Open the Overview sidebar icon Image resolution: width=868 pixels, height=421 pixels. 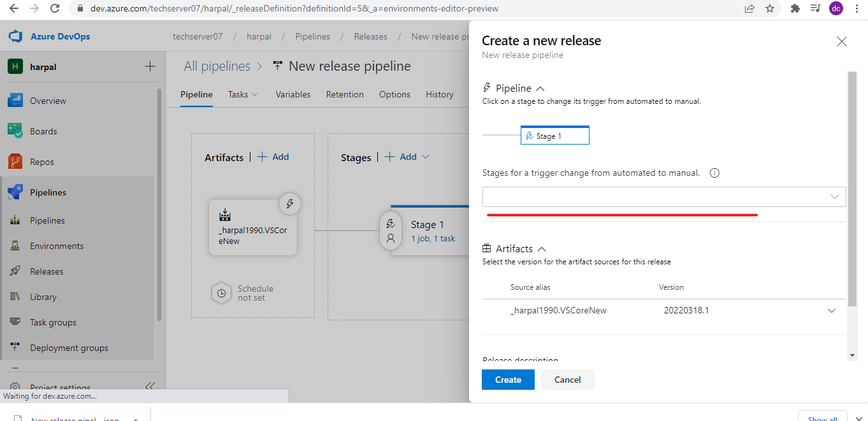point(15,101)
